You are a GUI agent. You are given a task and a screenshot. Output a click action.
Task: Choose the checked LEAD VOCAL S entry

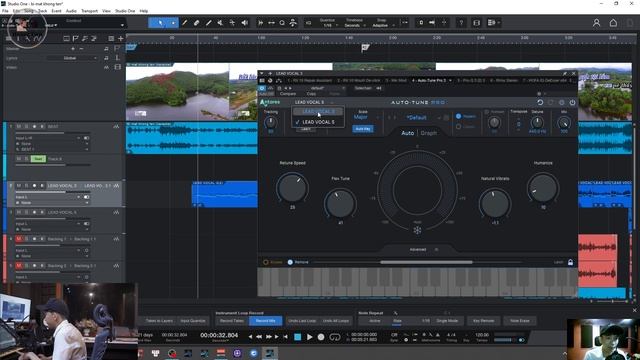point(318,122)
